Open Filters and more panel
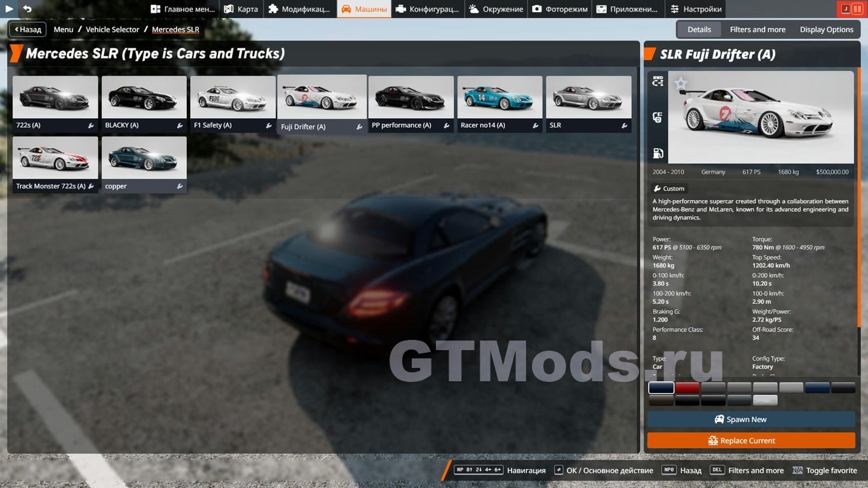868x488 pixels. click(757, 29)
